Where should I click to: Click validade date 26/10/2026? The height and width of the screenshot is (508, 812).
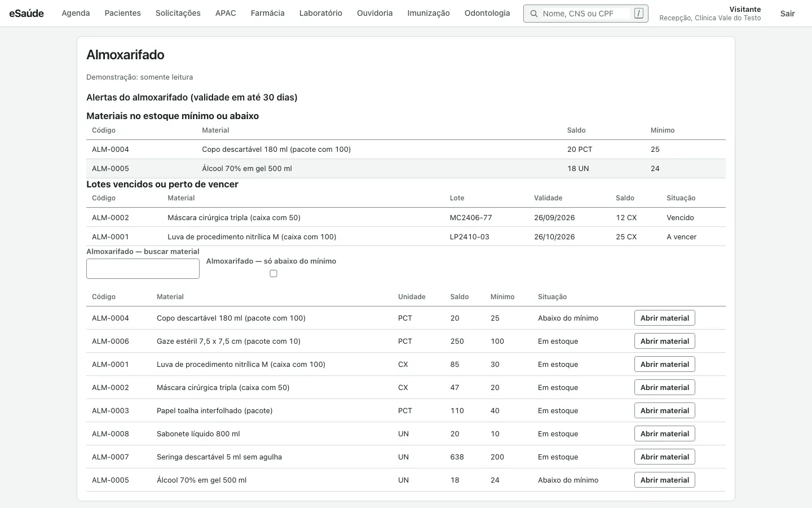point(554,237)
